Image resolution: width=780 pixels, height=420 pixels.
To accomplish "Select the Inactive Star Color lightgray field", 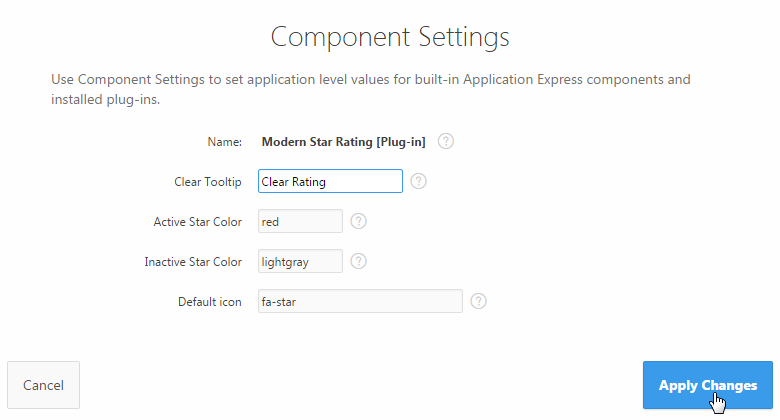I will tap(300, 261).
